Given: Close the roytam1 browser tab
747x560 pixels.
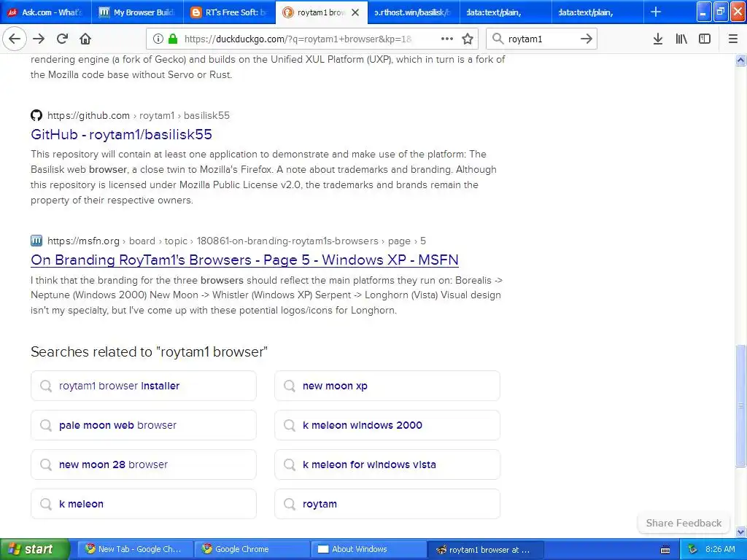Looking at the screenshot, I should 355,12.
